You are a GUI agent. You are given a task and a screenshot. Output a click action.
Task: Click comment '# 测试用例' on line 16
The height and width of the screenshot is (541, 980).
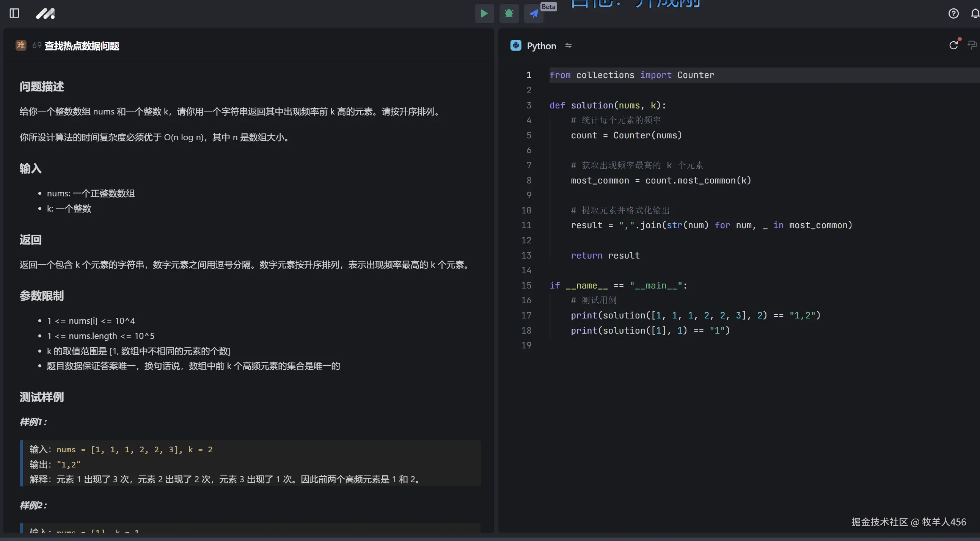(x=594, y=300)
